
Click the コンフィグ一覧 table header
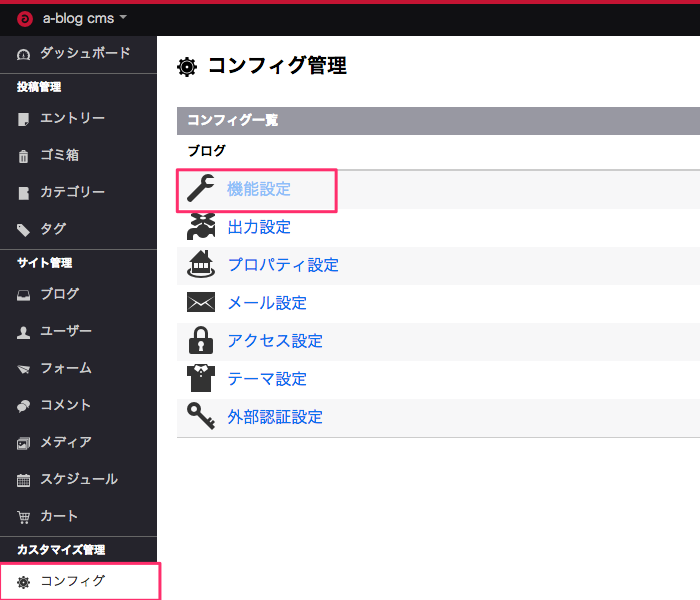(438, 121)
